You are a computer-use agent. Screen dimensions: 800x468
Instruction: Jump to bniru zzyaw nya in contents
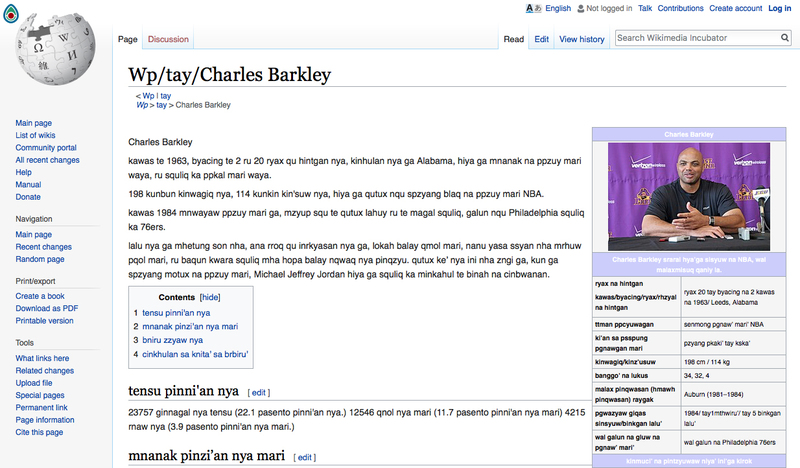pos(172,340)
